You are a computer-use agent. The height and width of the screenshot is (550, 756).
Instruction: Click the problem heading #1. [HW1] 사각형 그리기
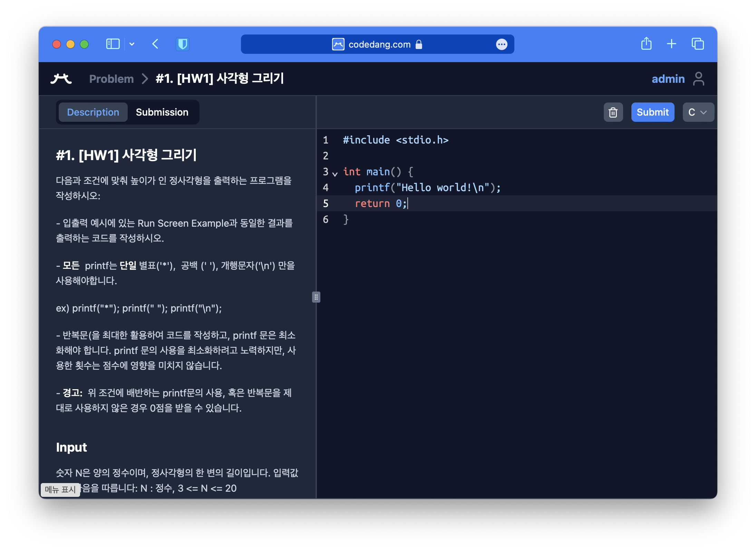(x=126, y=155)
